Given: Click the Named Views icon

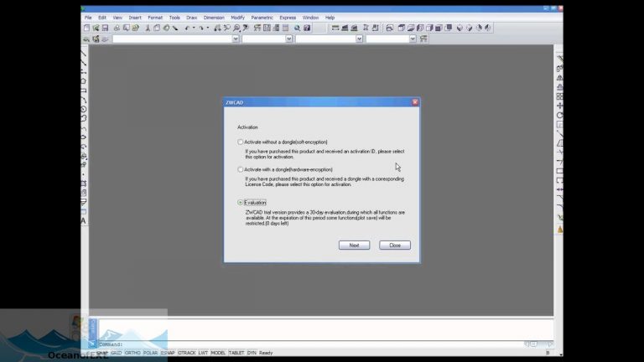Looking at the screenshot, I should [x=390, y=28].
